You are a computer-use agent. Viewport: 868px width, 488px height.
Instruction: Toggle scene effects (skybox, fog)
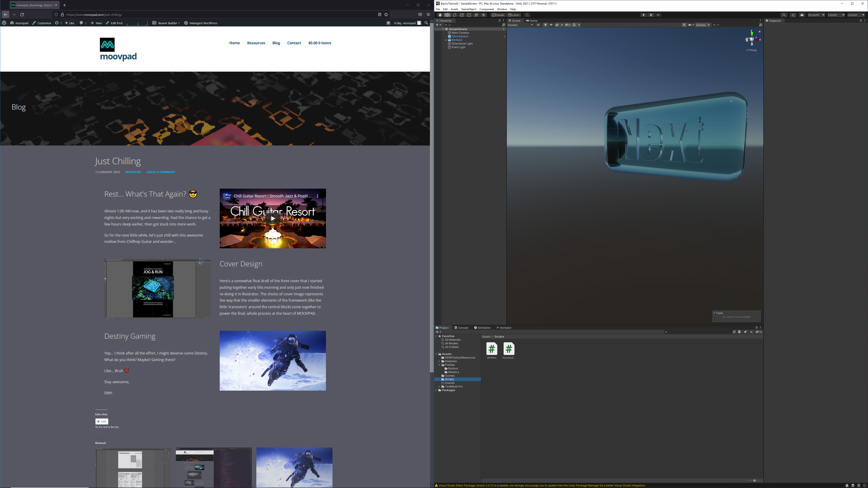click(x=557, y=25)
